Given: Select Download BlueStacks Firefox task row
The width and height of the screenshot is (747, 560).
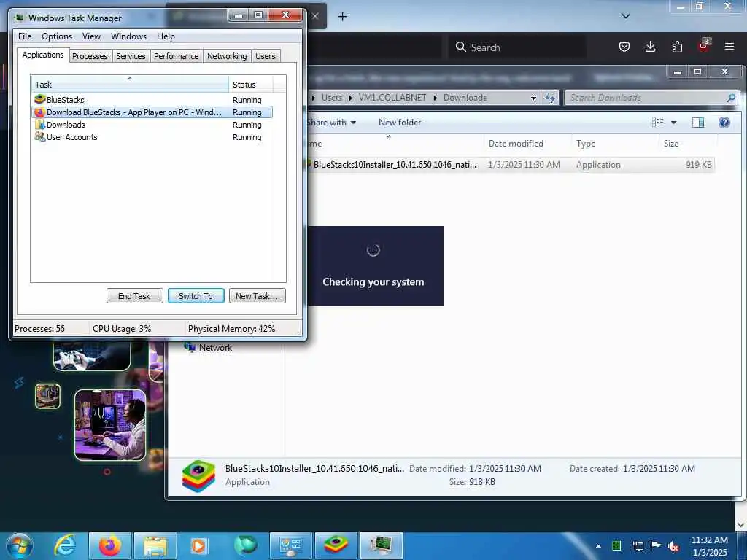Looking at the screenshot, I should point(152,112).
